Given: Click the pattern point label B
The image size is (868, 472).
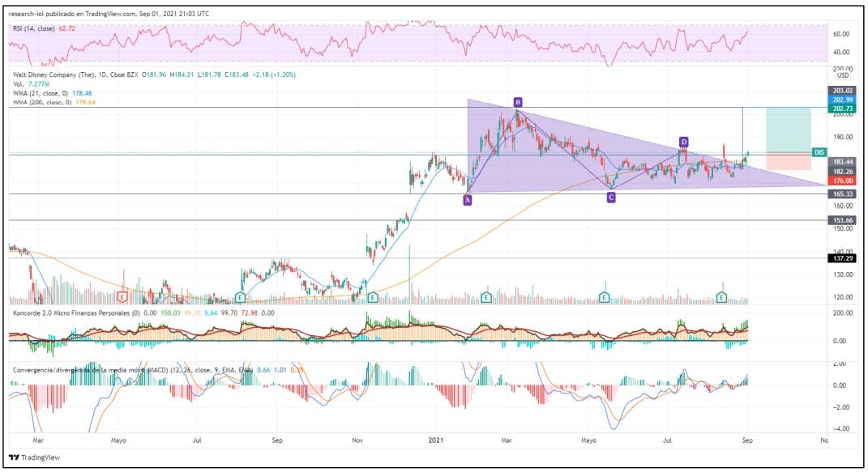Looking at the screenshot, I should coord(518,102).
